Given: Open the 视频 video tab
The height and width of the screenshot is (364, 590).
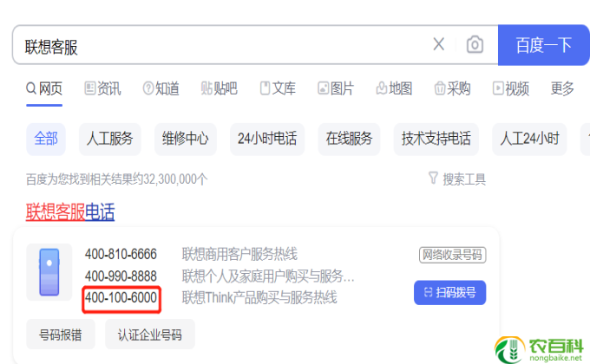Looking at the screenshot, I should tap(510, 88).
